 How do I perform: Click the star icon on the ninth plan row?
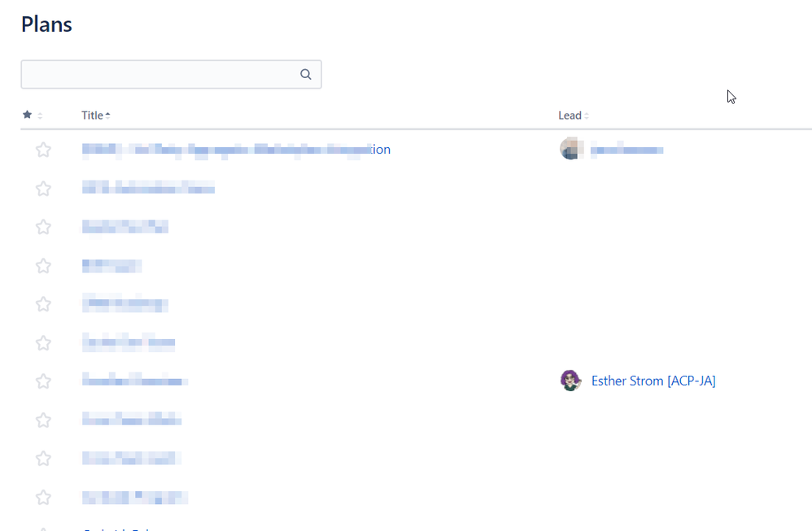(43, 458)
